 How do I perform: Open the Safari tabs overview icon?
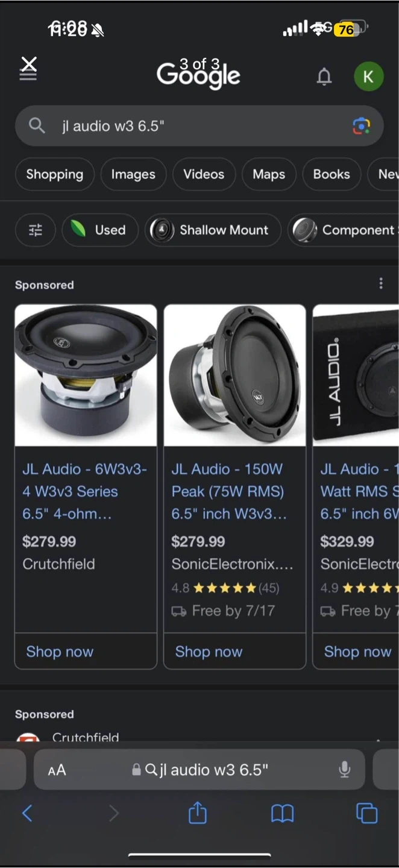[x=366, y=814]
